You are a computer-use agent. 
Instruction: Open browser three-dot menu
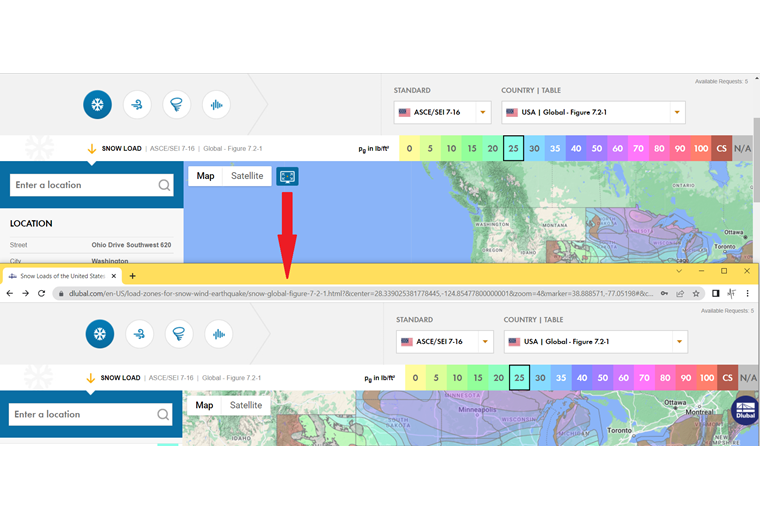(747, 293)
